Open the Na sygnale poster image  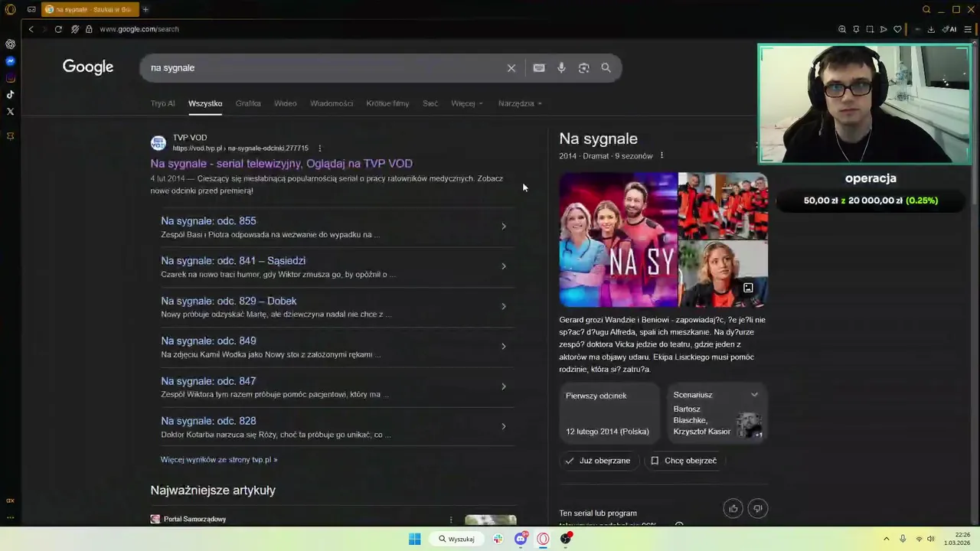(x=618, y=240)
